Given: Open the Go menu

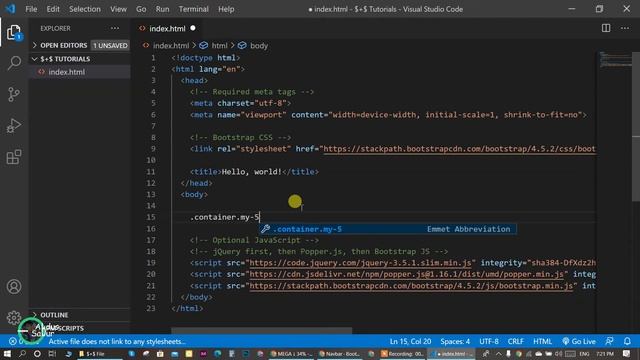Looking at the screenshot, I should [141, 9].
